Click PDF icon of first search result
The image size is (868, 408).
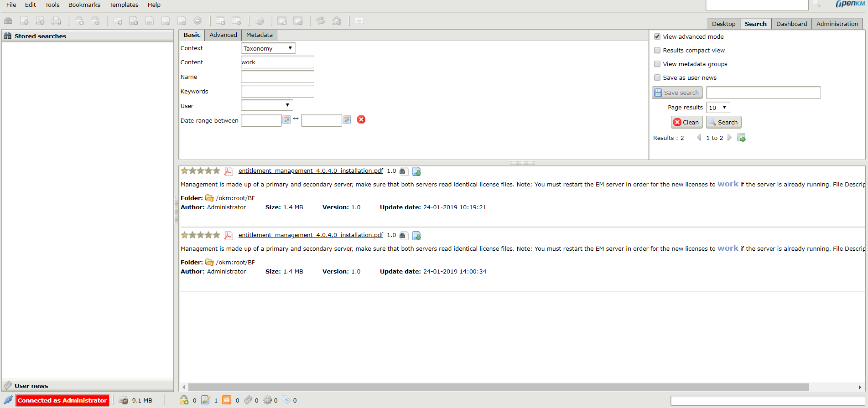[229, 171]
